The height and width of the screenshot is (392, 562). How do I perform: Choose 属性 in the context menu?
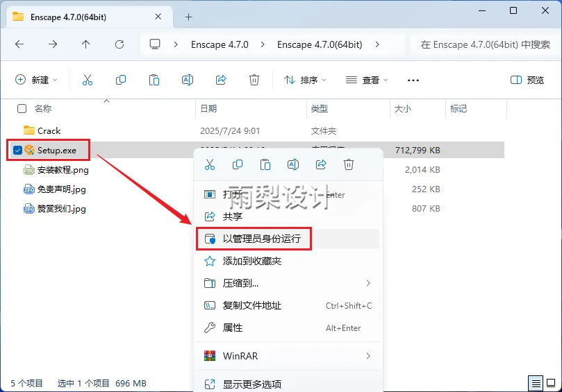coord(288,327)
